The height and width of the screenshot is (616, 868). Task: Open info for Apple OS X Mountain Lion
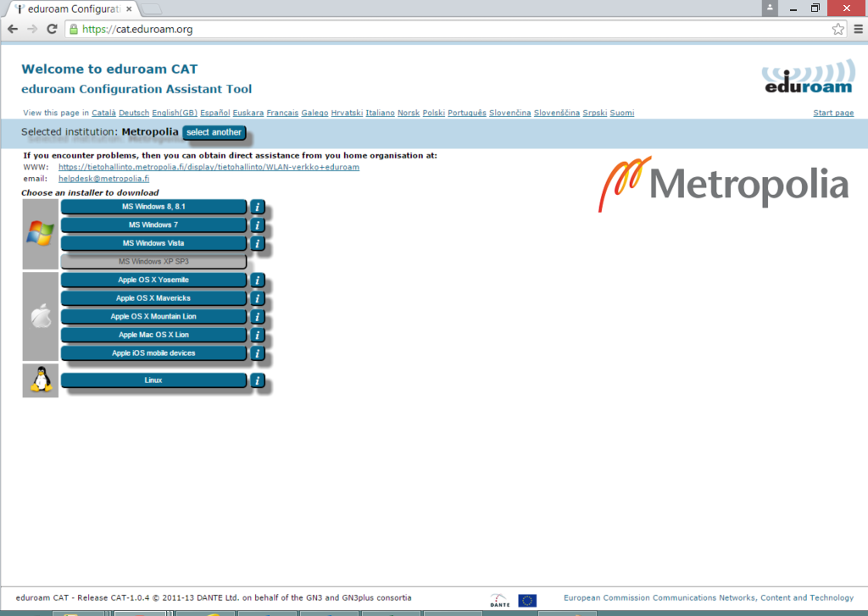tap(257, 317)
